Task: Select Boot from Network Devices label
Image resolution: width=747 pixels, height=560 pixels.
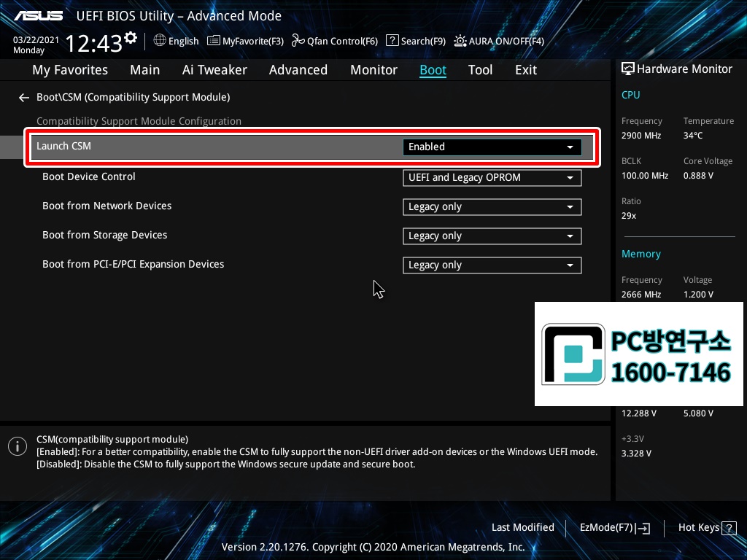Action: [107, 206]
